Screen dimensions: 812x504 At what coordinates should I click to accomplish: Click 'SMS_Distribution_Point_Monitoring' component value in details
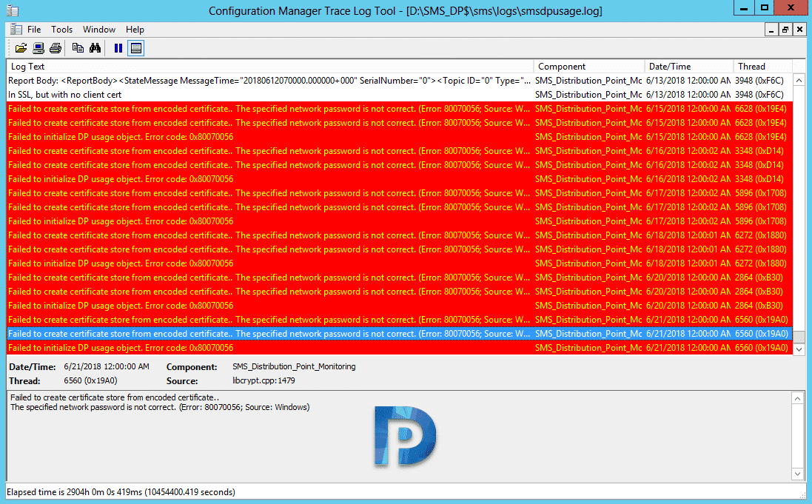294,366
